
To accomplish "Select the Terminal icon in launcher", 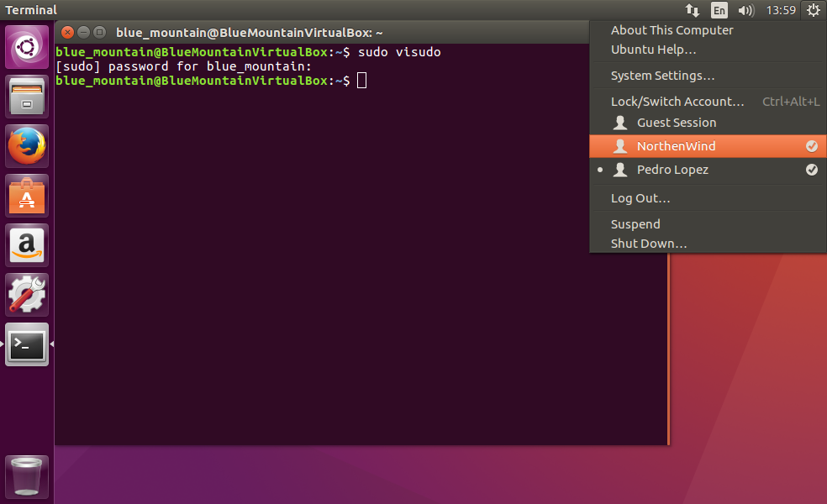I will 27,344.
